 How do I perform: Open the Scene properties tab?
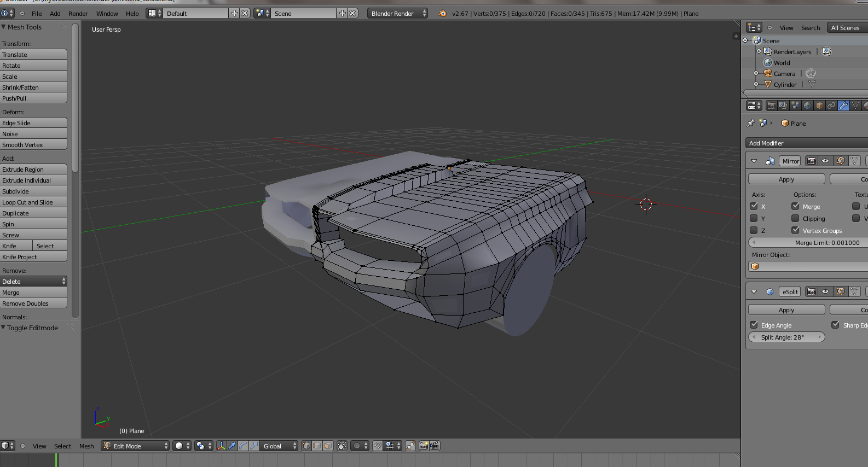pos(795,106)
